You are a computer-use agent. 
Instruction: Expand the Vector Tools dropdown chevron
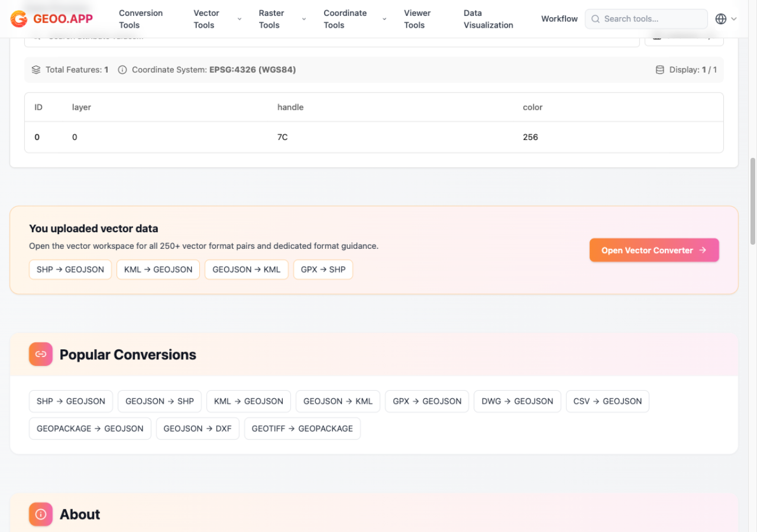tap(240, 19)
